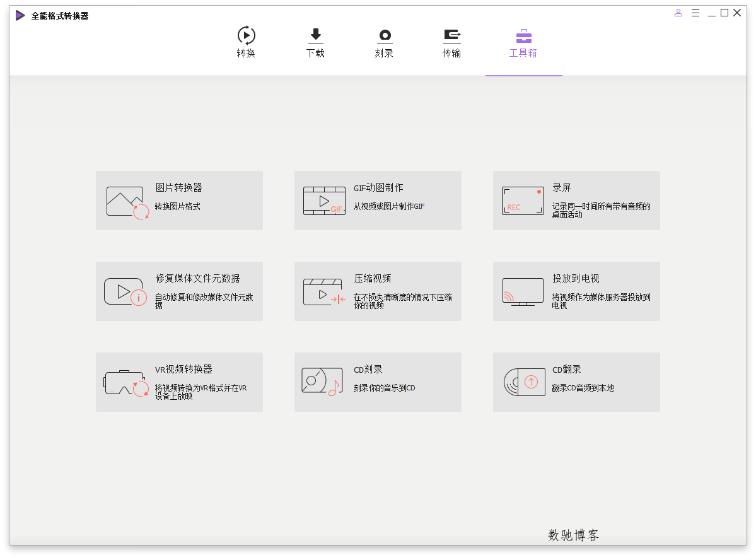Click the 全能格式转换器 window title

coord(60,16)
